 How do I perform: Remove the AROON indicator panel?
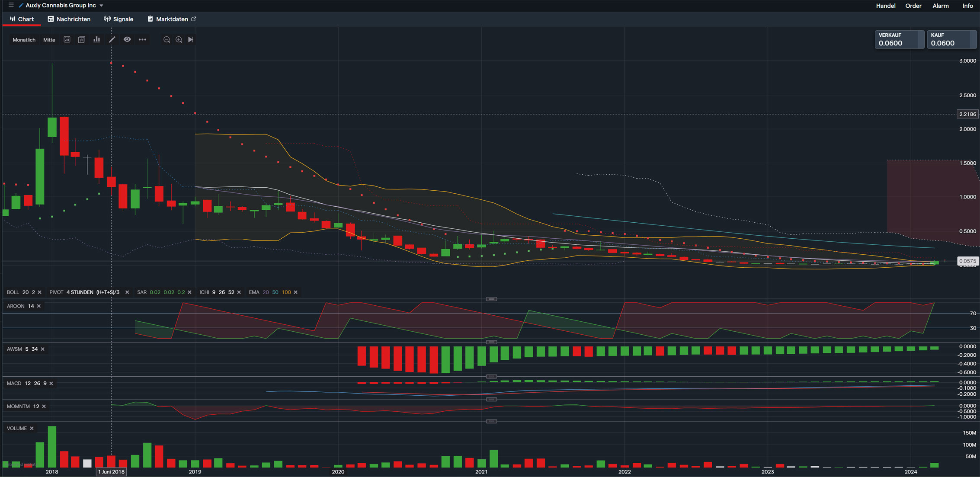[39, 306]
